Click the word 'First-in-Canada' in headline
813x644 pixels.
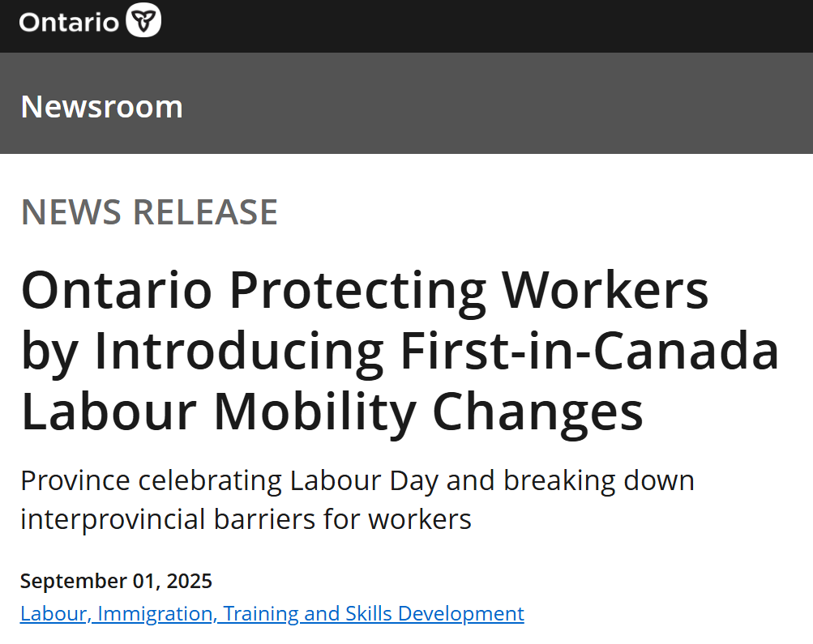coord(589,352)
